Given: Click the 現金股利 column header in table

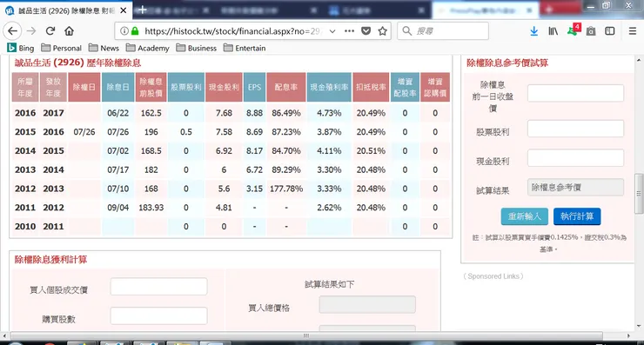Looking at the screenshot, I should [224, 87].
